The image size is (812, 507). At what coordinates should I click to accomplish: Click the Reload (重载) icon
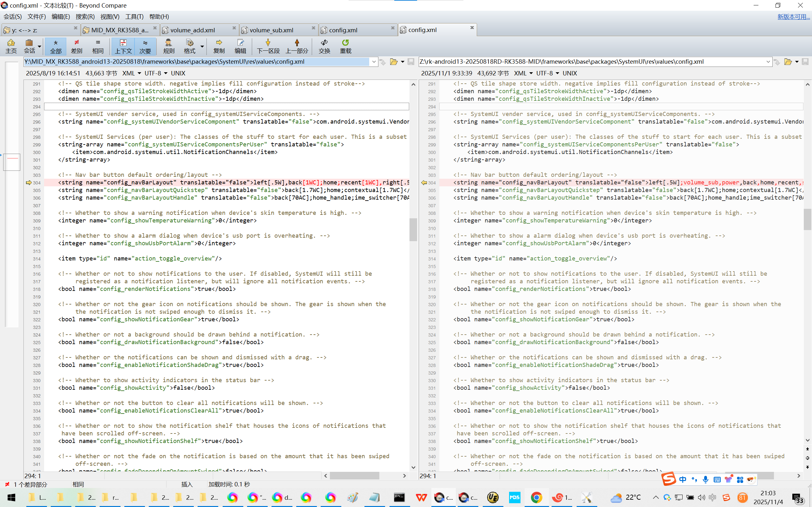(345, 46)
